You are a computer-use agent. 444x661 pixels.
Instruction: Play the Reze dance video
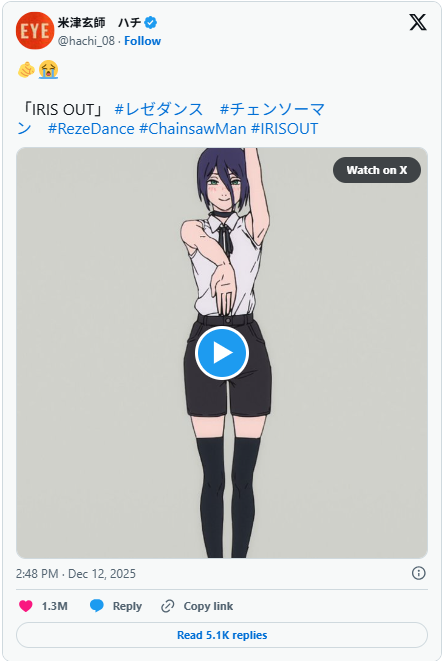222,353
